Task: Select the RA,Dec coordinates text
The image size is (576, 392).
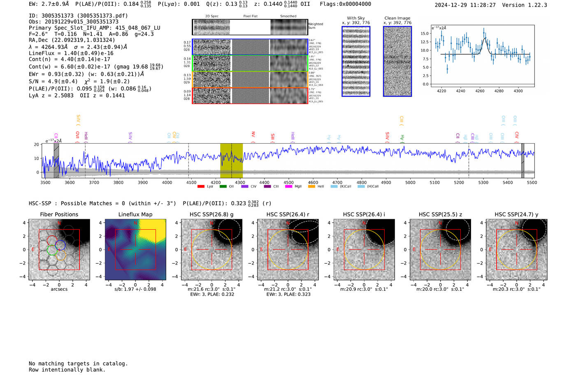Action: coord(72,40)
